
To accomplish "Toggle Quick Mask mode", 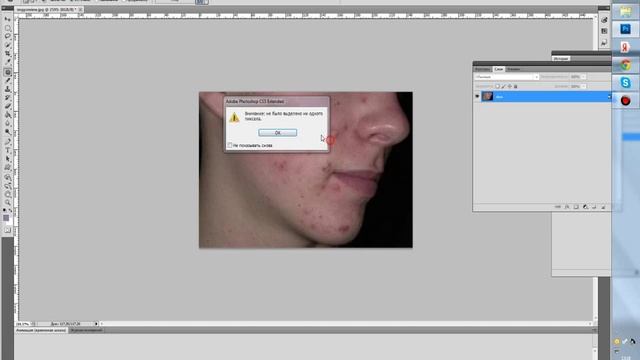I will click(x=8, y=230).
